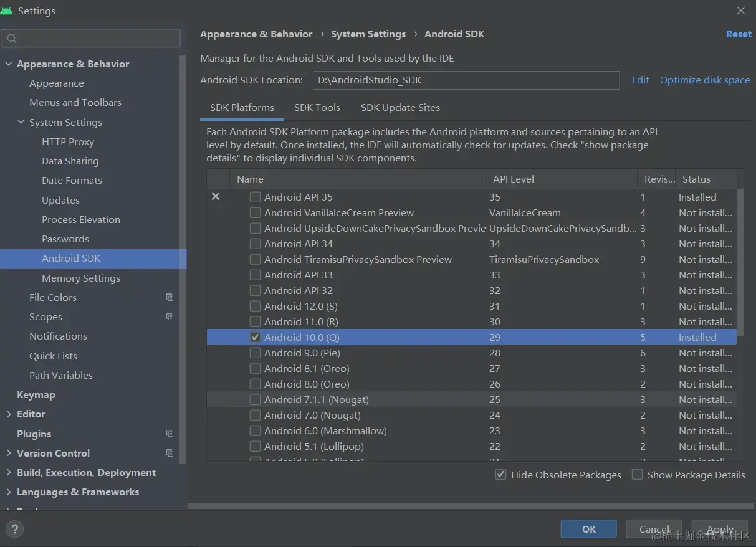Click the project-level icon beside File Colors
This screenshot has height=547, width=756.
[x=170, y=298]
